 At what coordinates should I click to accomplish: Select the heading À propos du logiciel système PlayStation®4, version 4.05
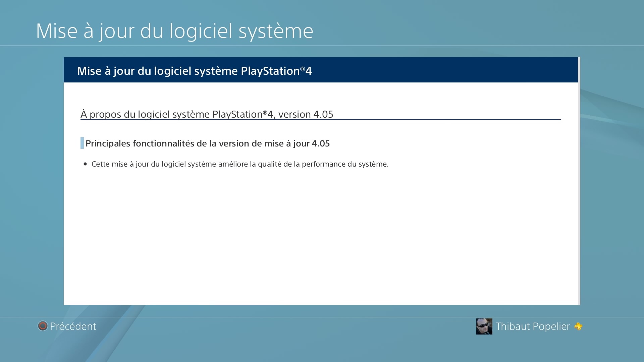tap(207, 114)
